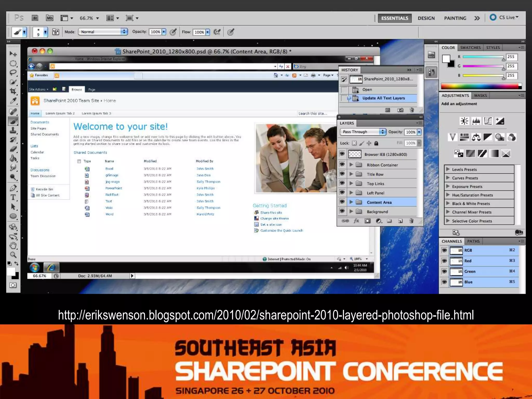Click the Layers Fill percentage field
The height and width of the screenshot is (399, 532).
click(411, 143)
